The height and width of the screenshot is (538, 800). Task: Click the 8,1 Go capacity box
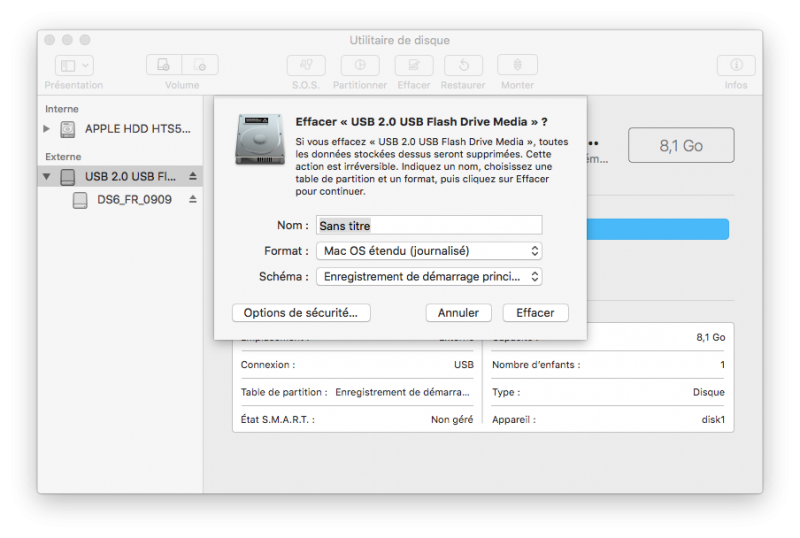[x=681, y=145]
